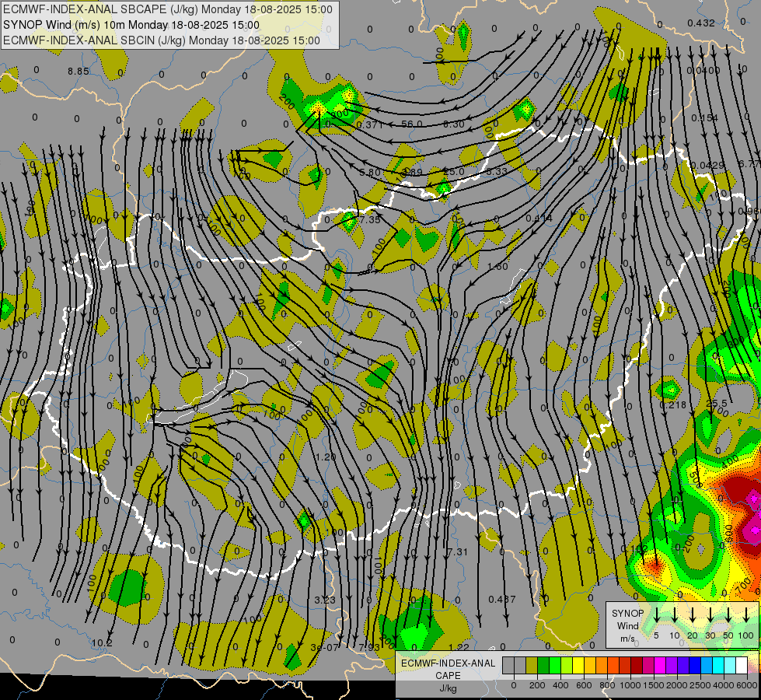Click the map value '3.23'
This screenshot has width=761, height=700.
pyautogui.click(x=325, y=600)
